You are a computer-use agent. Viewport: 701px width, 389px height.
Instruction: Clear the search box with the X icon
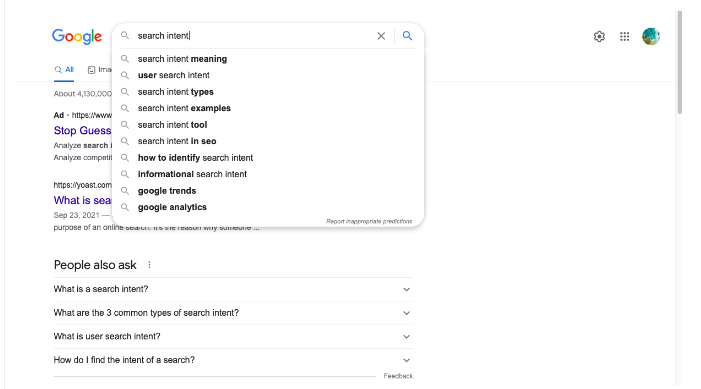tap(381, 36)
